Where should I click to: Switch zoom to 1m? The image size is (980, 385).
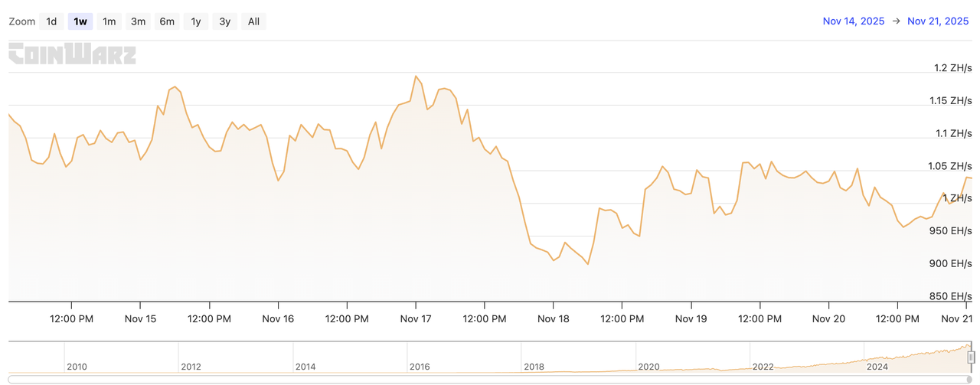tap(109, 21)
